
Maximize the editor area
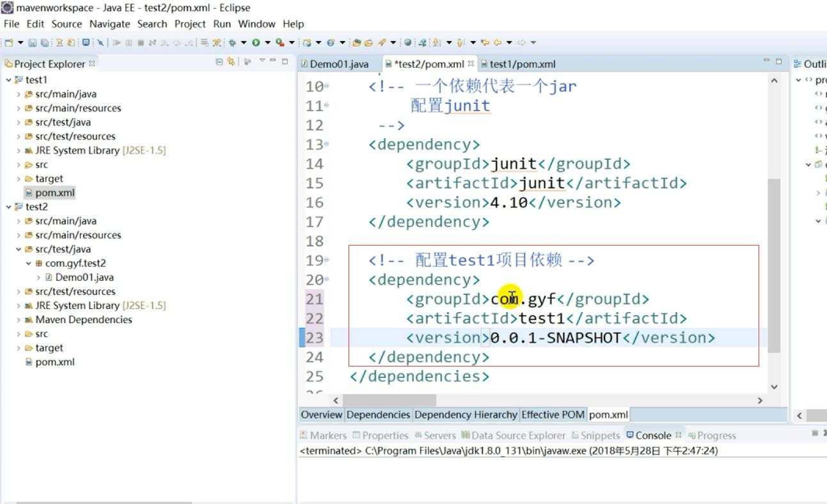(778, 61)
